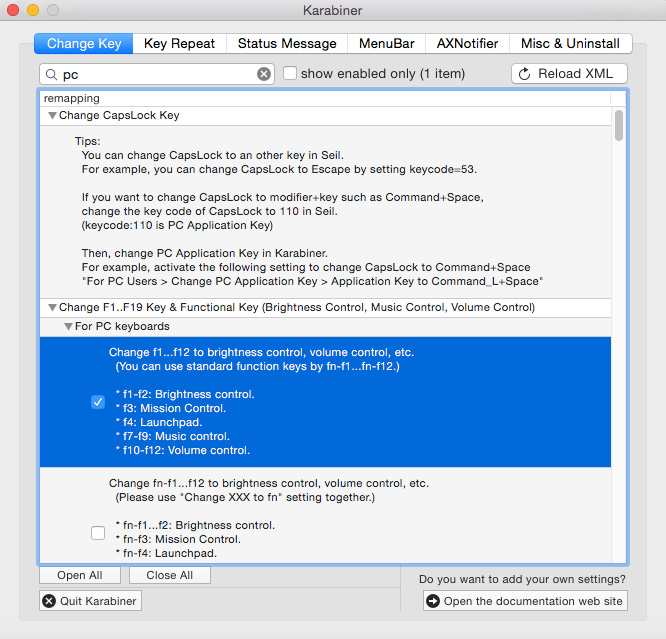
Task: Open the documentation web site
Action: click(x=525, y=601)
